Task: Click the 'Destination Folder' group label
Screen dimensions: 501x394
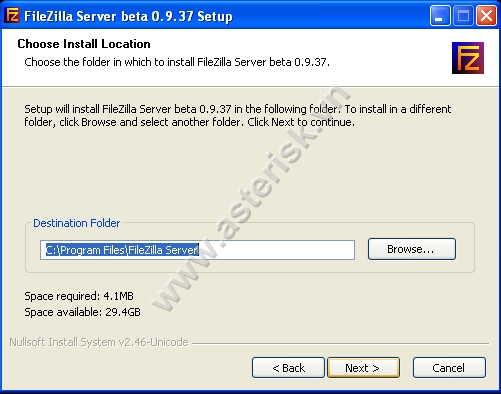Action: click(x=76, y=223)
